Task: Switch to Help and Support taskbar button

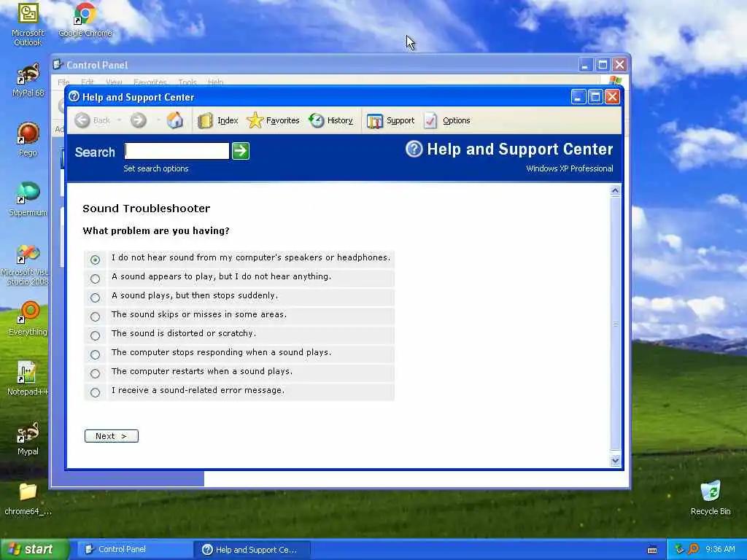Action: (252, 550)
